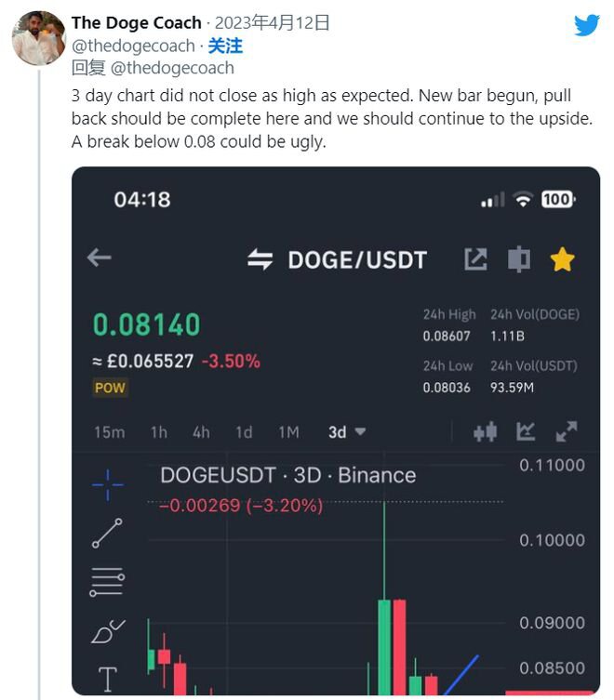Click the split-view compare icon
Image resolution: width=614 pixels, height=700 pixels.
point(519,259)
